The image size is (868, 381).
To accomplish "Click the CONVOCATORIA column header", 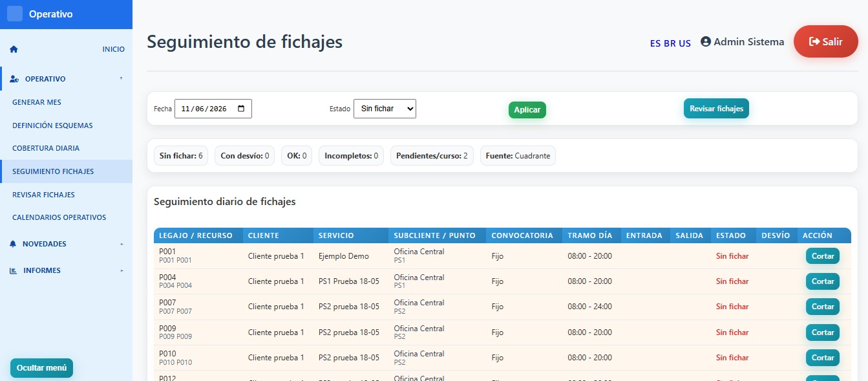I will 524,235.
